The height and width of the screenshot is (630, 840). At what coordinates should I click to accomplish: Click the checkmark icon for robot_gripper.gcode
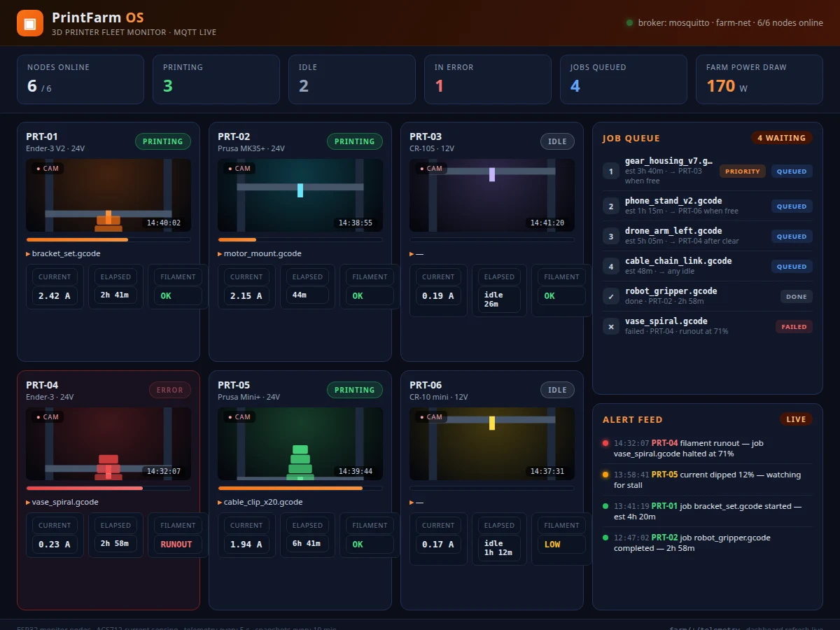tap(611, 297)
